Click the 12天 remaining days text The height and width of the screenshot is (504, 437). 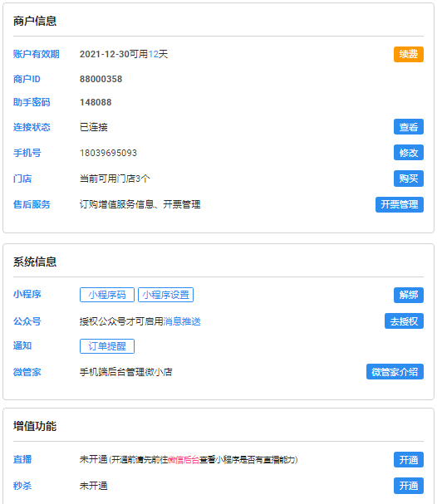point(158,54)
